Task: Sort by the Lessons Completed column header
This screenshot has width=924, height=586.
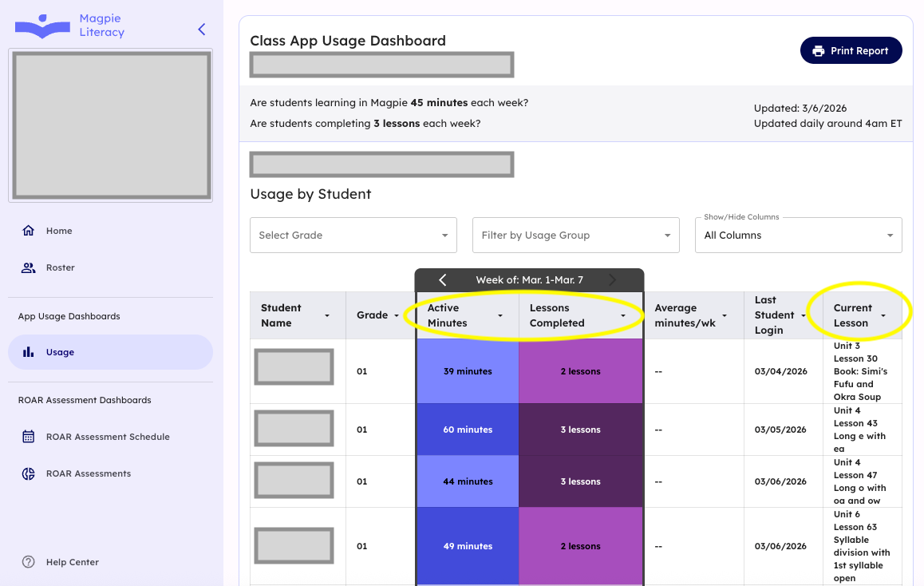Action: (557, 315)
